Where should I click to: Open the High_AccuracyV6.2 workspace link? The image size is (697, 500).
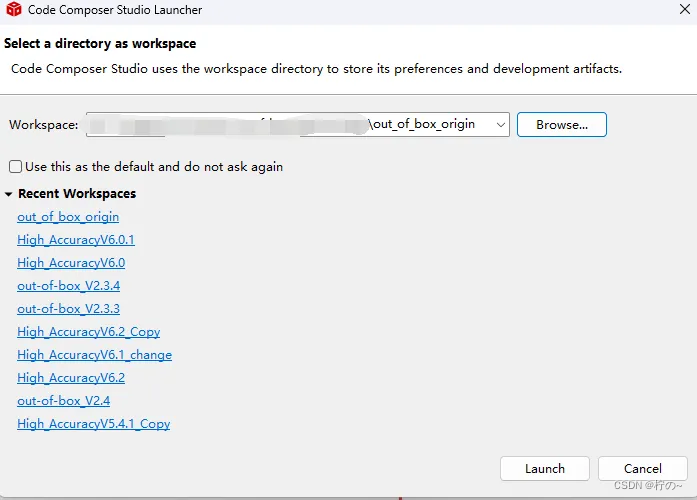pyautogui.click(x=71, y=378)
